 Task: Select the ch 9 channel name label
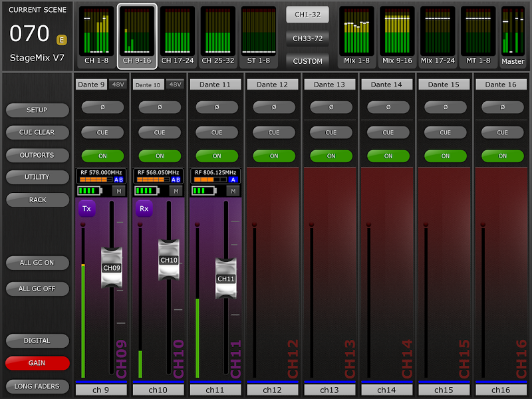pyautogui.click(x=101, y=390)
